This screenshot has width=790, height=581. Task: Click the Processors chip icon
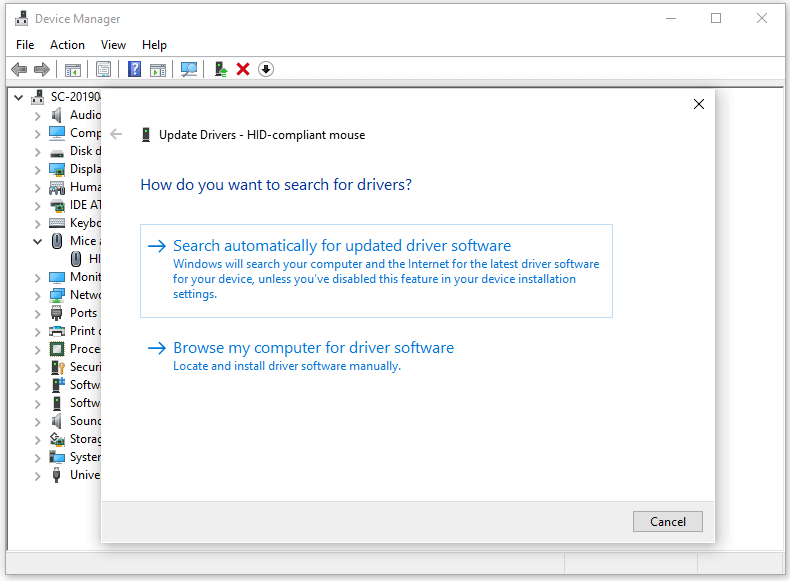(x=57, y=349)
